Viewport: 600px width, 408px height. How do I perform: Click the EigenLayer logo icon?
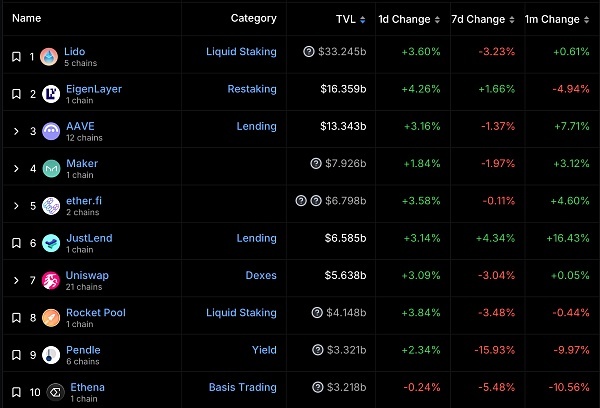click(51, 94)
